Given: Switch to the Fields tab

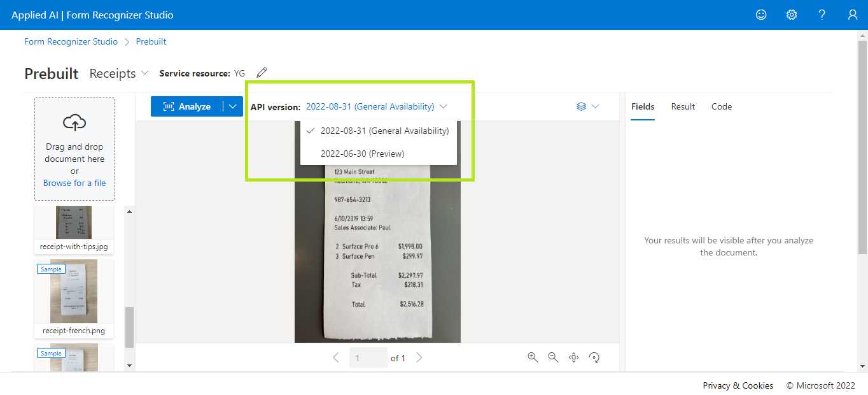Looking at the screenshot, I should tap(643, 106).
